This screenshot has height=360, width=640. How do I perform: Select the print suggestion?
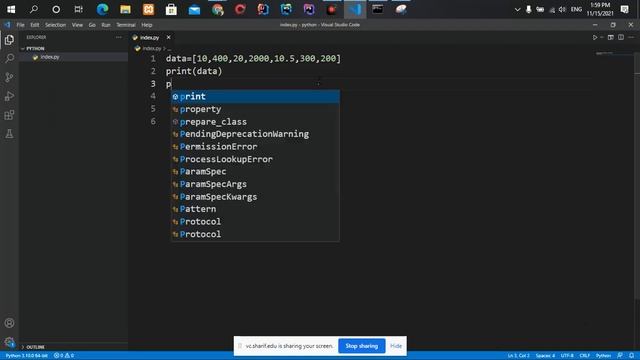tap(255, 97)
